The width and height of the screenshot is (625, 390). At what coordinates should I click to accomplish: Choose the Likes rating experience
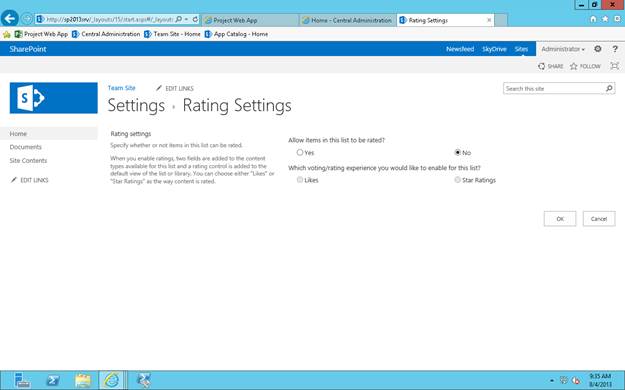pyautogui.click(x=300, y=180)
